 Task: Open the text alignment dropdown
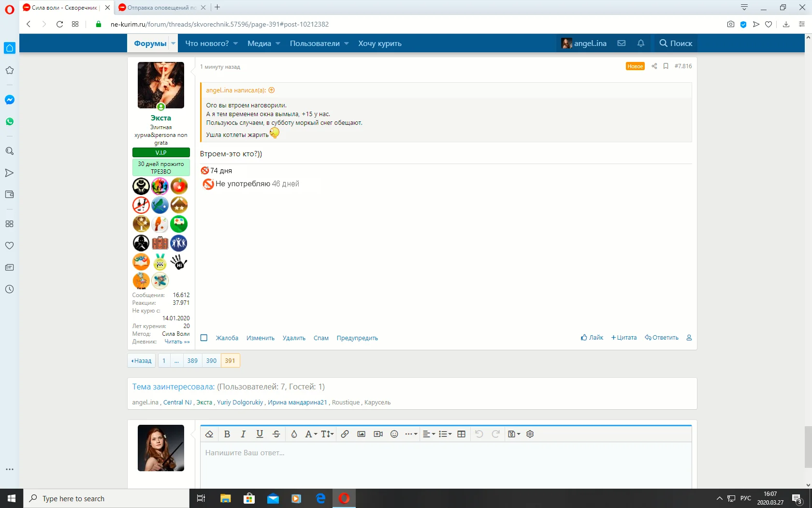(429, 434)
